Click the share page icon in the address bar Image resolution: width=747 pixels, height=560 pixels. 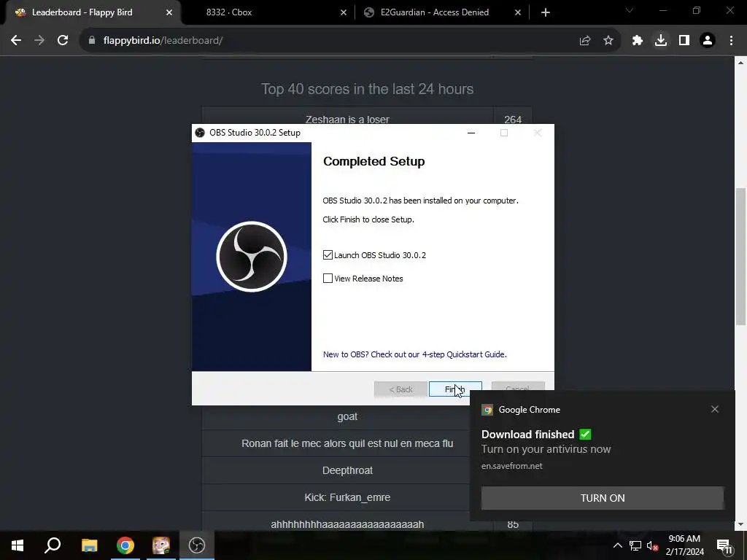pos(585,41)
